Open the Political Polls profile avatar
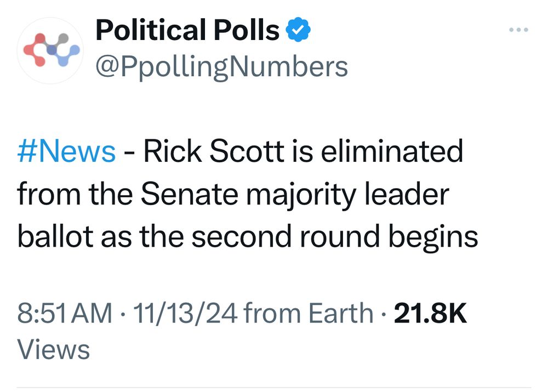The width and height of the screenshot is (548, 392). [50, 50]
